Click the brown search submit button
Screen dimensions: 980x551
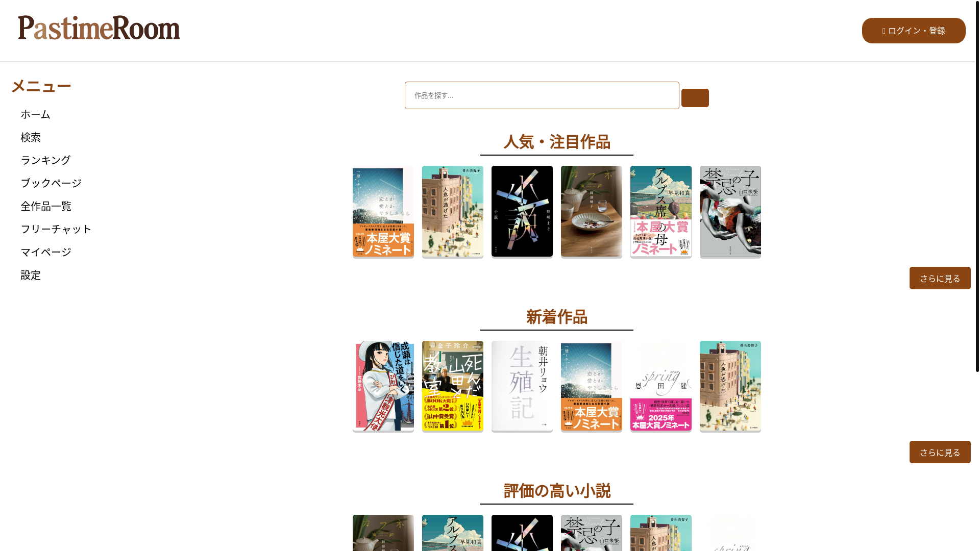point(695,98)
